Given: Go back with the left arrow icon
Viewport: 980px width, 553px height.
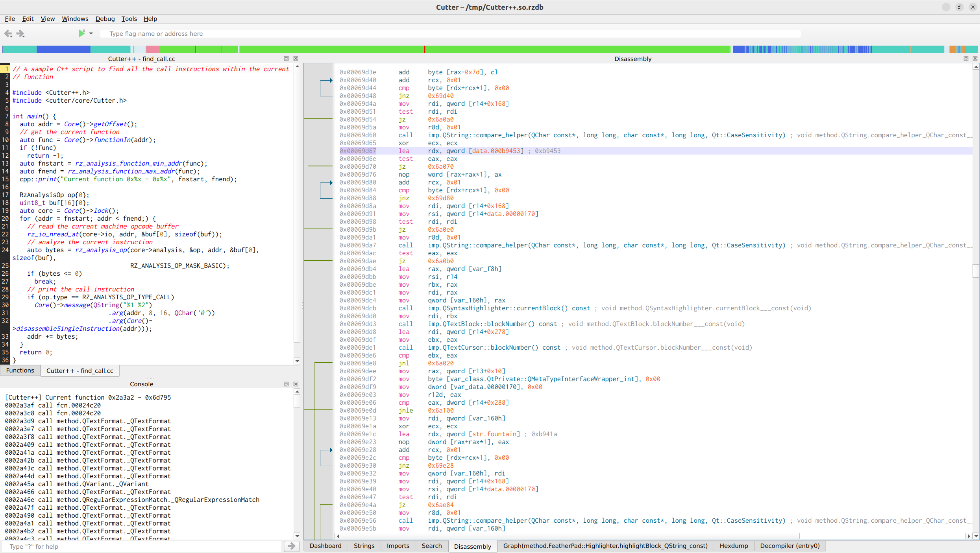Looking at the screenshot, I should pos(8,34).
